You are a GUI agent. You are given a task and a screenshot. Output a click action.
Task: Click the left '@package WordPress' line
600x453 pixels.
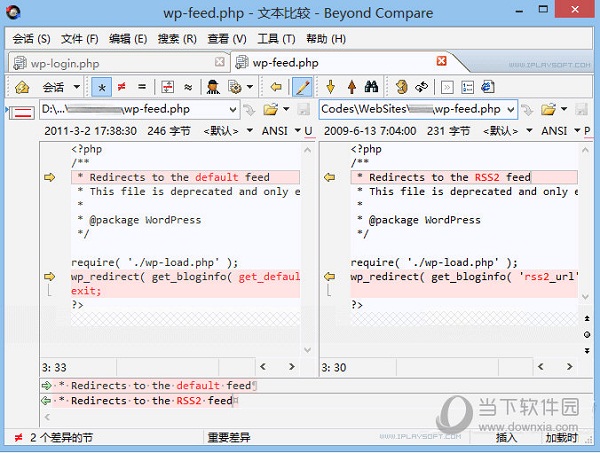click(x=185, y=220)
